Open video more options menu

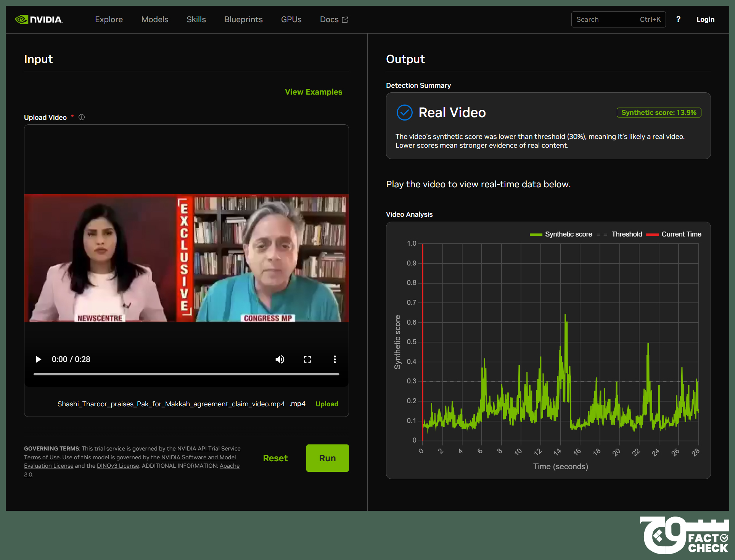point(335,359)
